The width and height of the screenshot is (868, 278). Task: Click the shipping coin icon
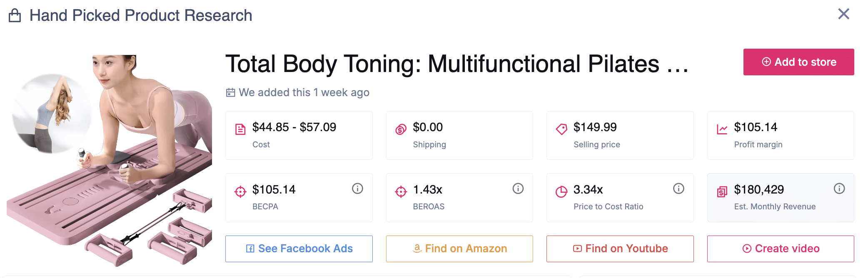point(401,129)
